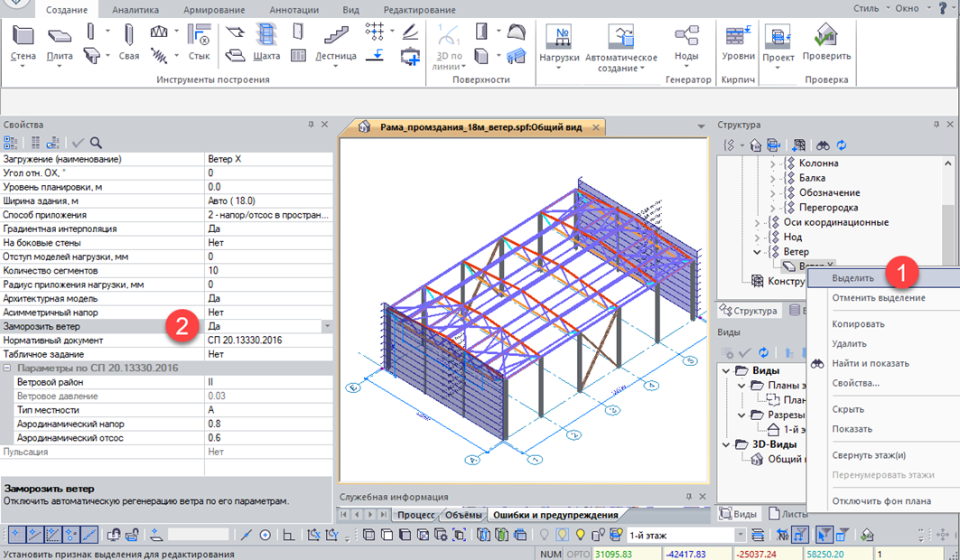Open the Автоматическое создание tool
Screen dimensions: 960x560
[x=620, y=49]
